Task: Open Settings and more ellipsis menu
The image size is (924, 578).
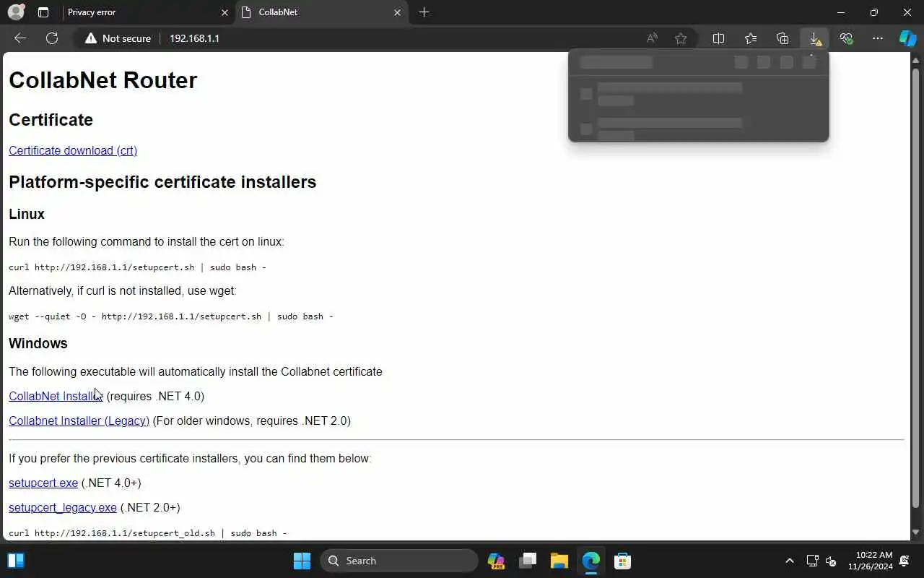Action: click(x=878, y=38)
